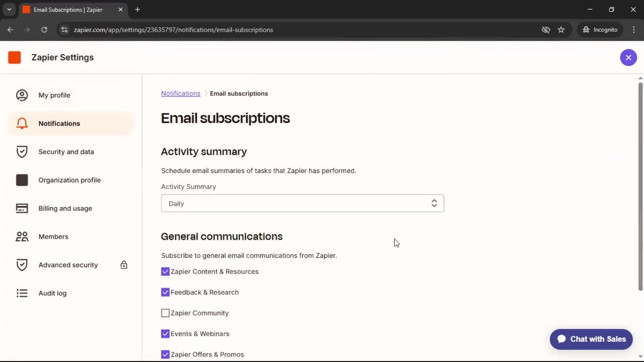The height and width of the screenshot is (362, 644).
Task: Uncheck Feedback & Research checkbox
Action: click(165, 292)
